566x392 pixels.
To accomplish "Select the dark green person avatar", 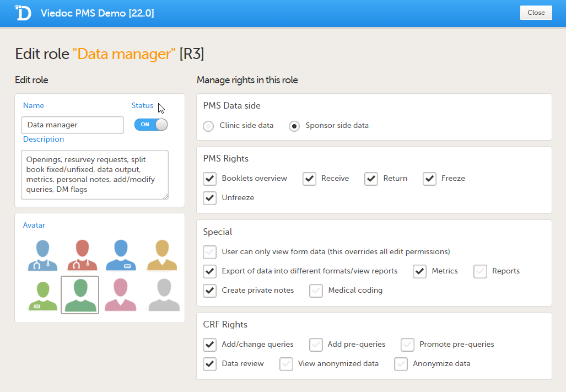I will (80, 295).
